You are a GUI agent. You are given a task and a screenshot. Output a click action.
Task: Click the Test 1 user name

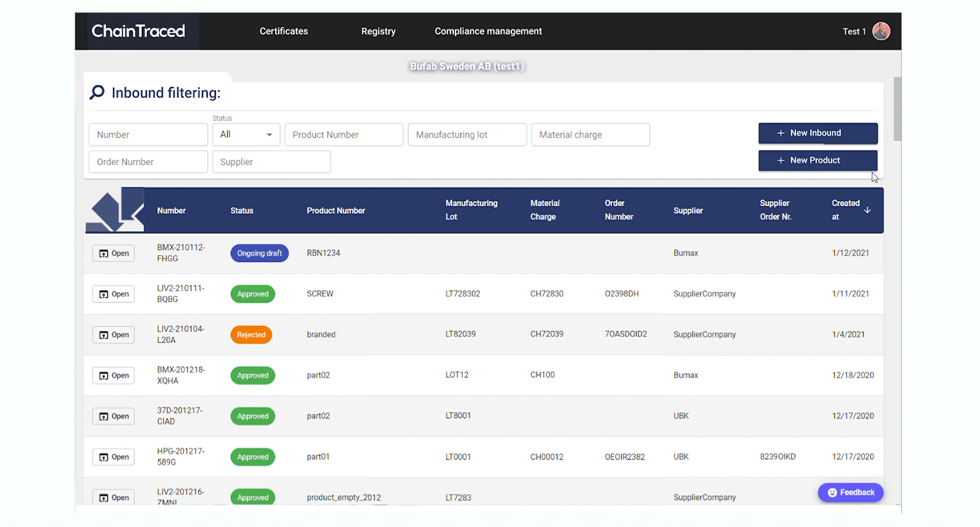(854, 31)
